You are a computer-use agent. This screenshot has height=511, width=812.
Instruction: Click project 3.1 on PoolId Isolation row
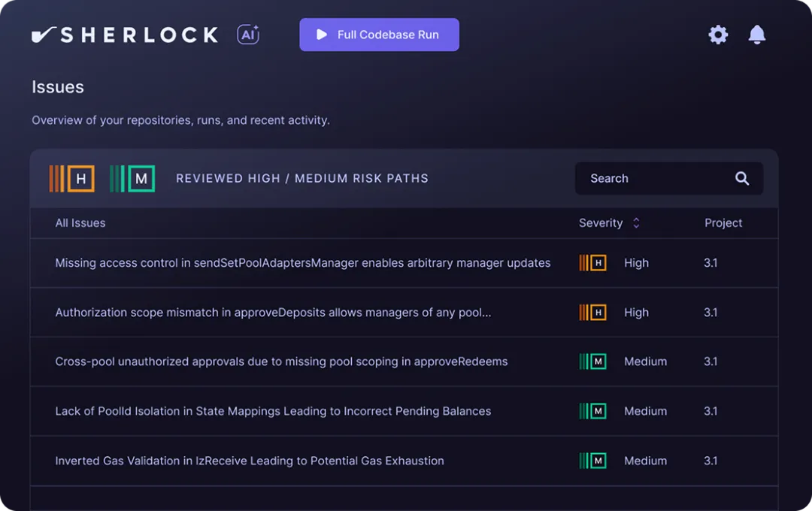[x=710, y=411]
